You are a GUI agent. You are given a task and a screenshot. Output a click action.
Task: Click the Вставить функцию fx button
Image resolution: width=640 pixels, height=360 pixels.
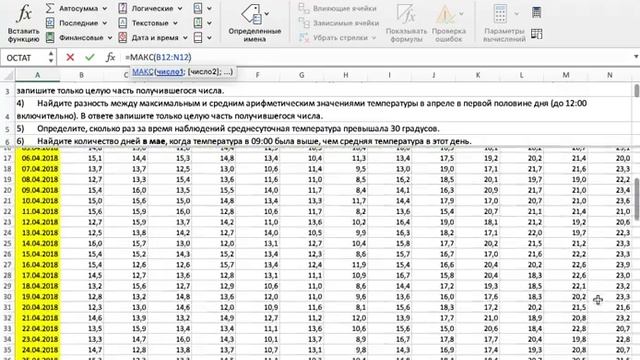(24, 22)
